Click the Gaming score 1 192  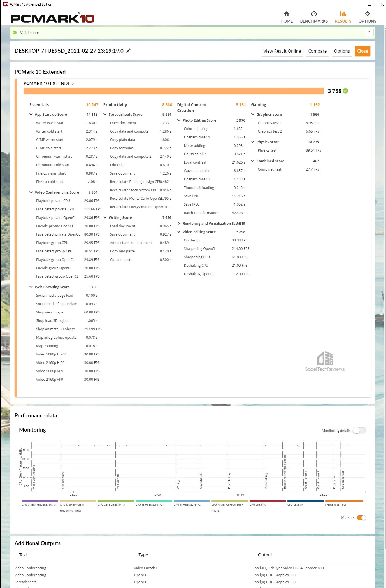pyautogui.click(x=315, y=105)
